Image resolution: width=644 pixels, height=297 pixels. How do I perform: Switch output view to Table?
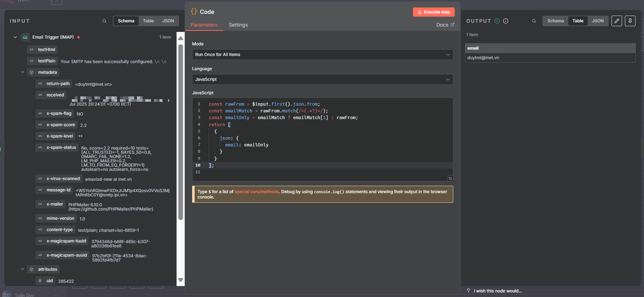[578, 21]
